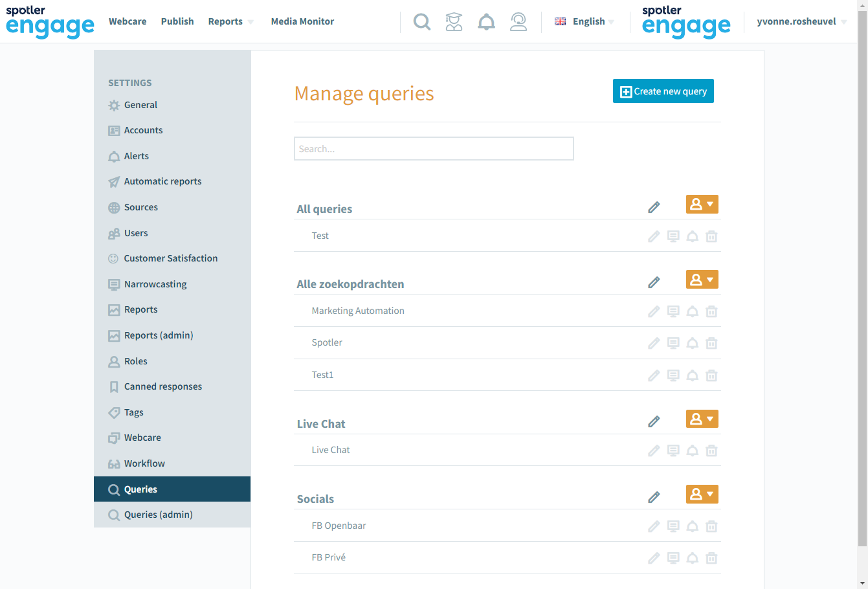868x589 pixels.
Task: Expand the Reports menu in top navigation
Action: coord(231,21)
